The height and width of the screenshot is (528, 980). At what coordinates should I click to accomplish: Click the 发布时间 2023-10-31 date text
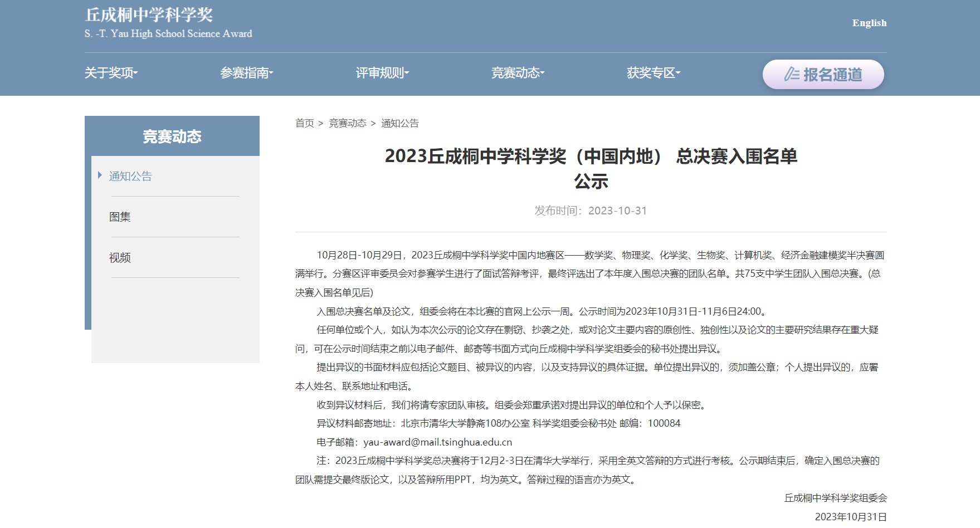click(592, 210)
